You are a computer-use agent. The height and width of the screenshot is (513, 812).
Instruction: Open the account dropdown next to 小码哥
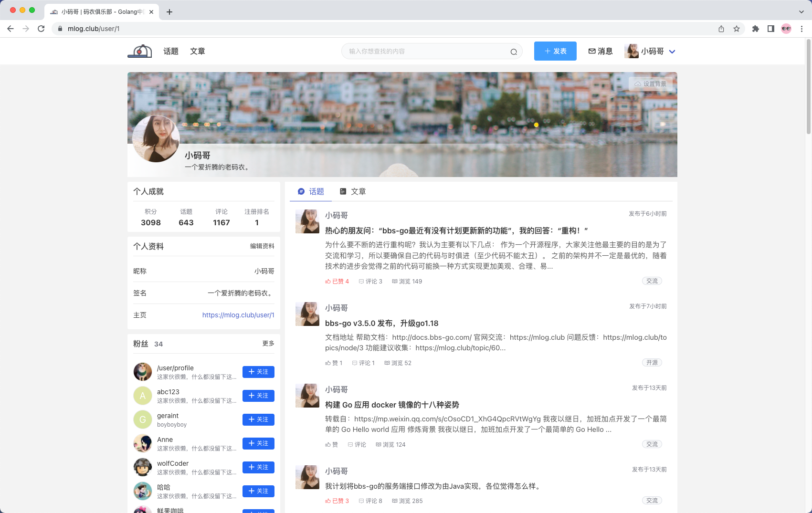672,51
